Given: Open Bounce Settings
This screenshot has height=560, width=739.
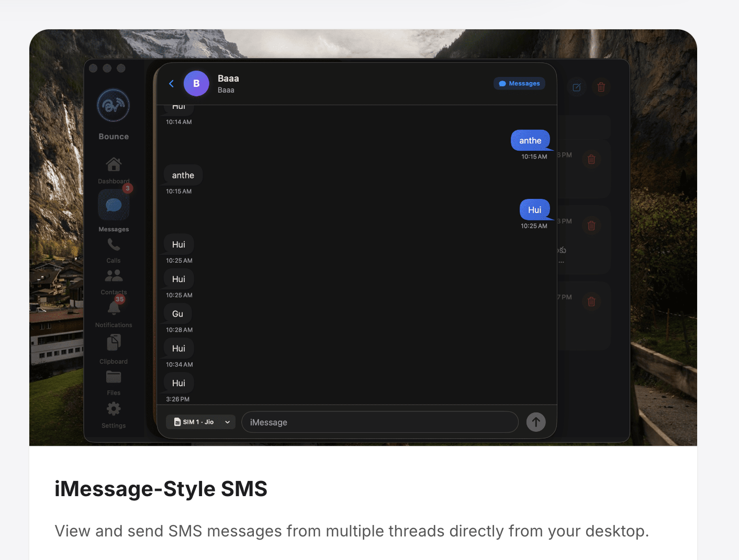Looking at the screenshot, I should coord(114,412).
